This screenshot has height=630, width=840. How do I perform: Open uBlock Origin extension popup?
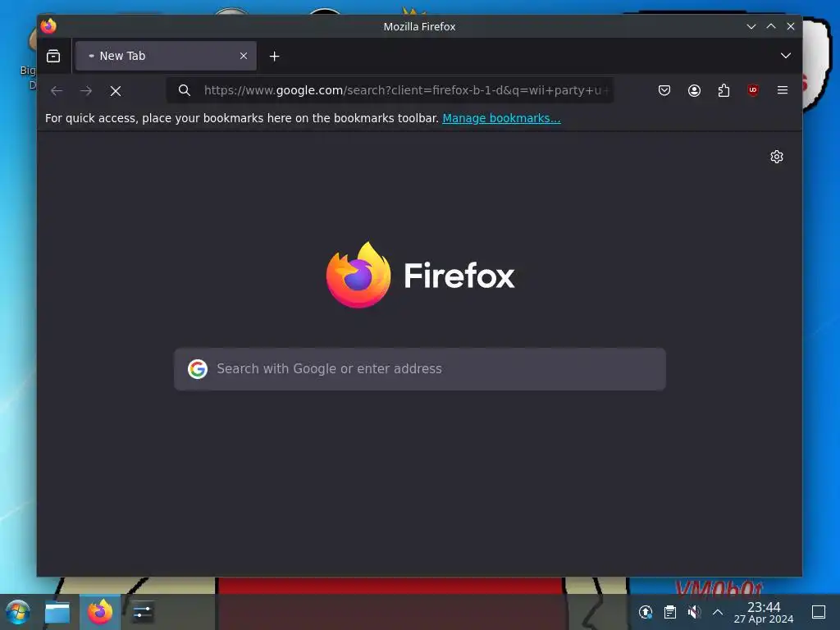click(753, 90)
